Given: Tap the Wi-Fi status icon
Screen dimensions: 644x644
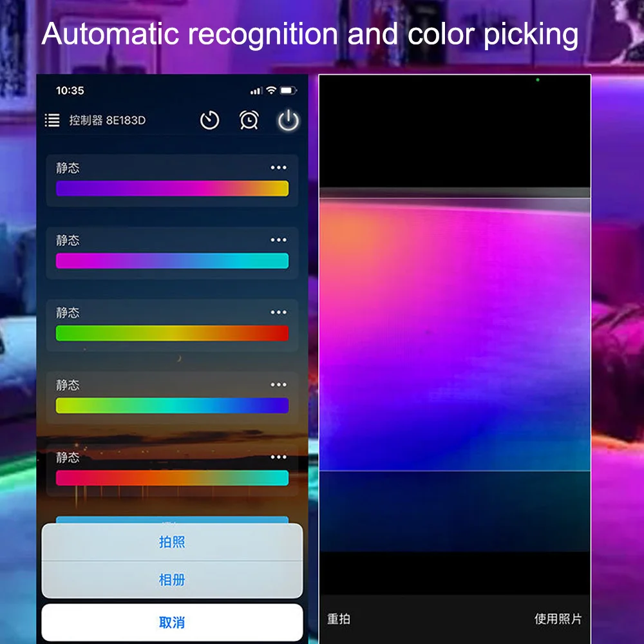Looking at the screenshot, I should point(271,90).
